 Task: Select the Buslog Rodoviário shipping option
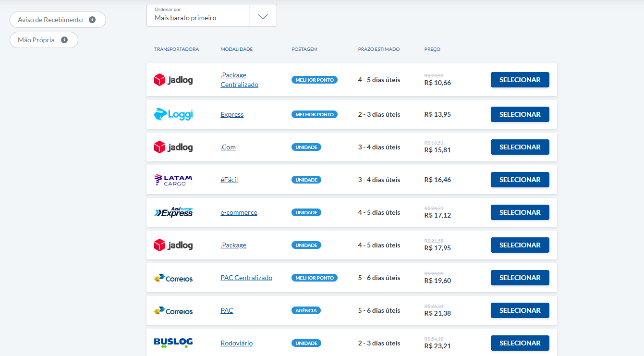click(520, 343)
